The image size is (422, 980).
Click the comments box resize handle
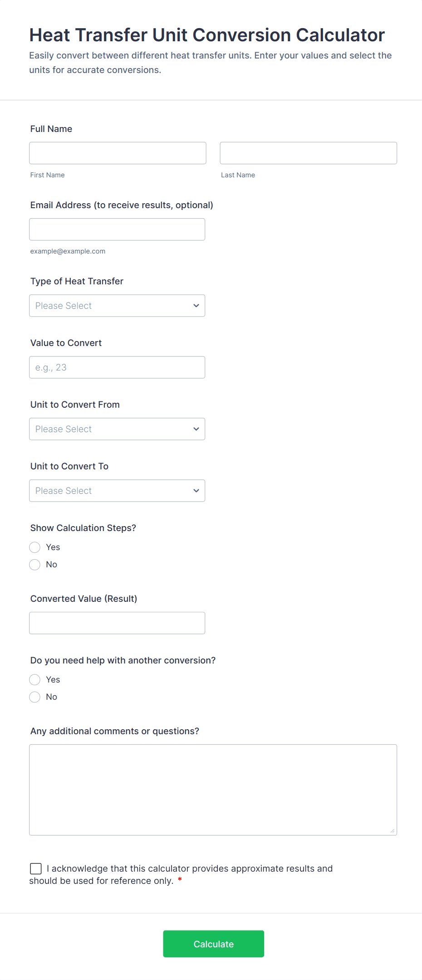[393, 831]
